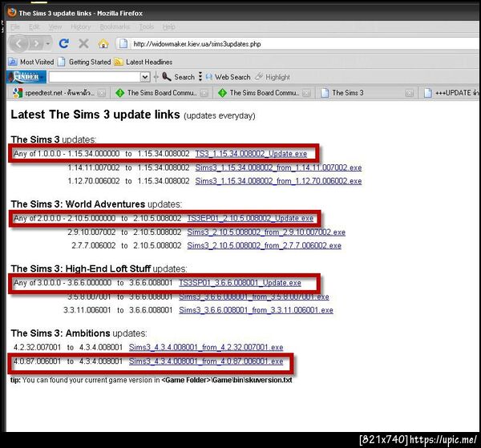The image size is (481, 448).
Task: Open the Getting Started bookmark
Action: pyautogui.click(x=84, y=62)
